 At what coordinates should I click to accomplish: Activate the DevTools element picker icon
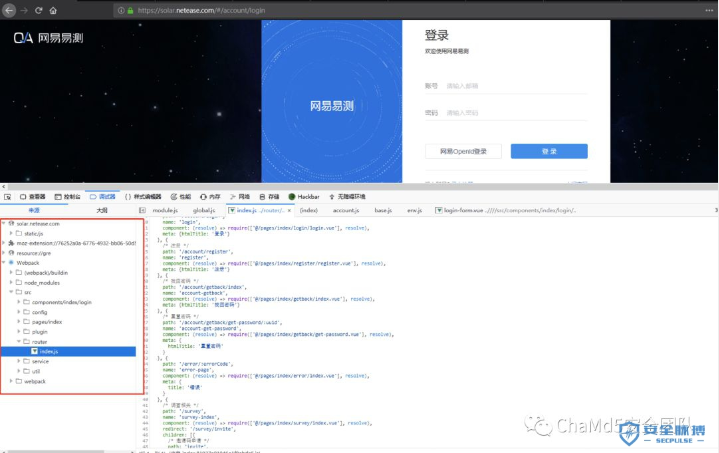pyautogui.click(x=8, y=197)
